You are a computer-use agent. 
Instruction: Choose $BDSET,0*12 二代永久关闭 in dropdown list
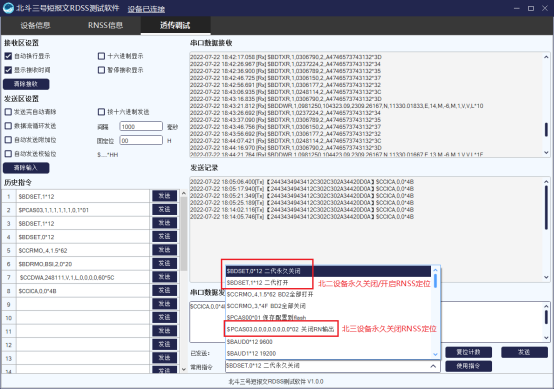[328, 271]
